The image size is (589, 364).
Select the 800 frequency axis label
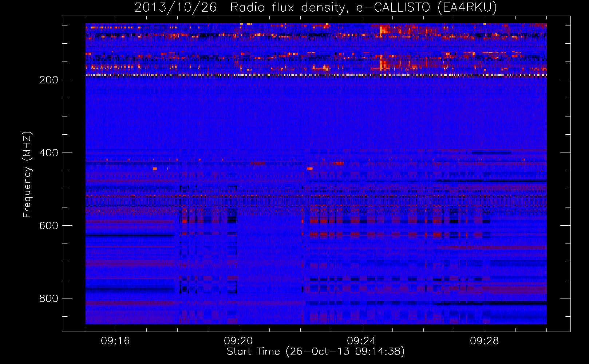pyautogui.click(x=49, y=298)
